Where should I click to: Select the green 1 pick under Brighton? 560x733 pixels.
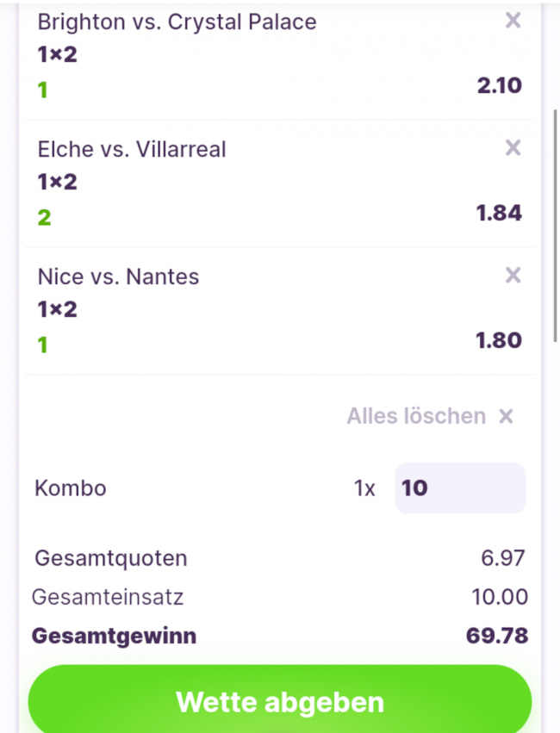coord(42,90)
